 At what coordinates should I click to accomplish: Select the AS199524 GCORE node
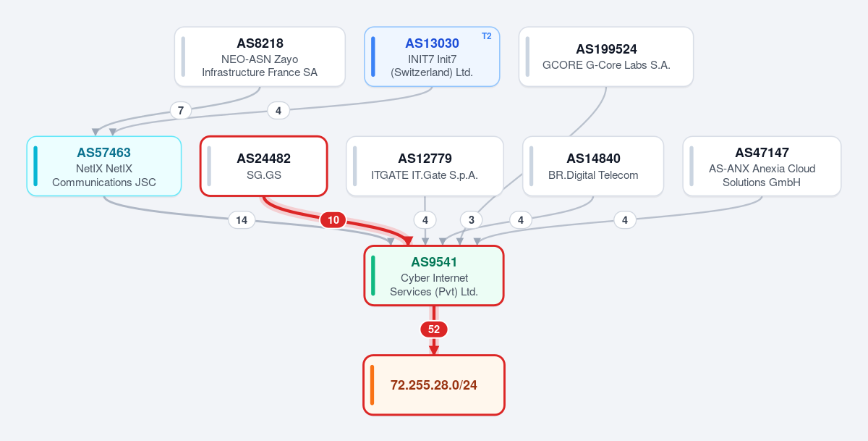(606, 57)
